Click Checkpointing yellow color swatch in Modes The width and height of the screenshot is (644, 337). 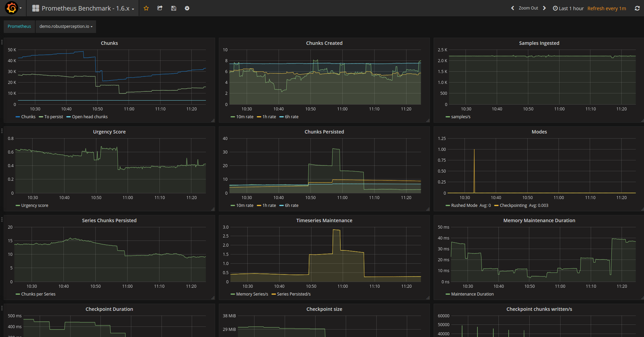[x=496, y=206]
